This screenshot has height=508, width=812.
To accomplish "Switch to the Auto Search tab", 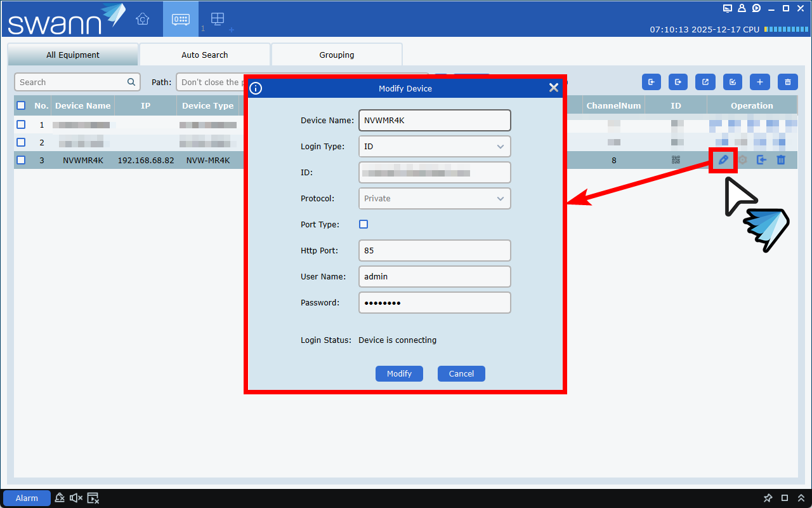I will click(x=204, y=55).
